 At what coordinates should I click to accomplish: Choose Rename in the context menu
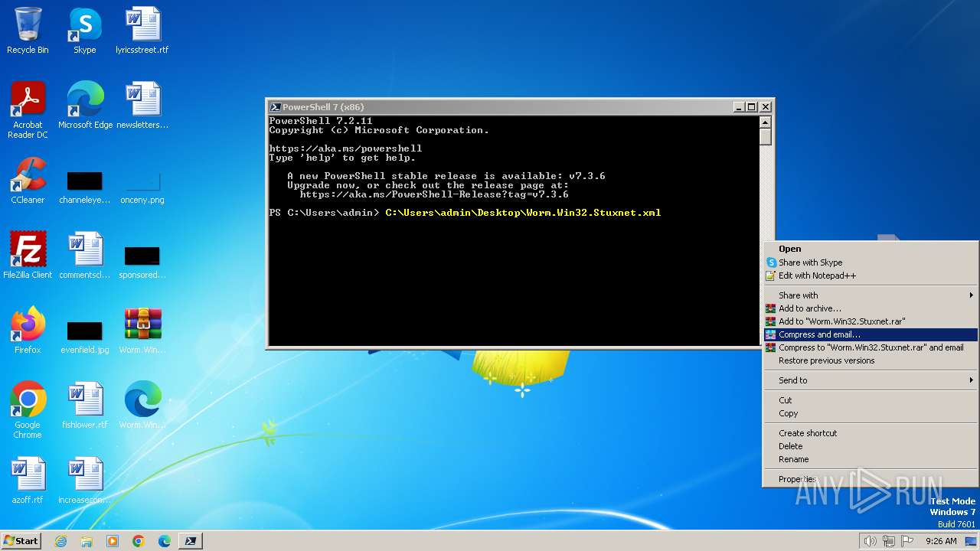(870, 459)
